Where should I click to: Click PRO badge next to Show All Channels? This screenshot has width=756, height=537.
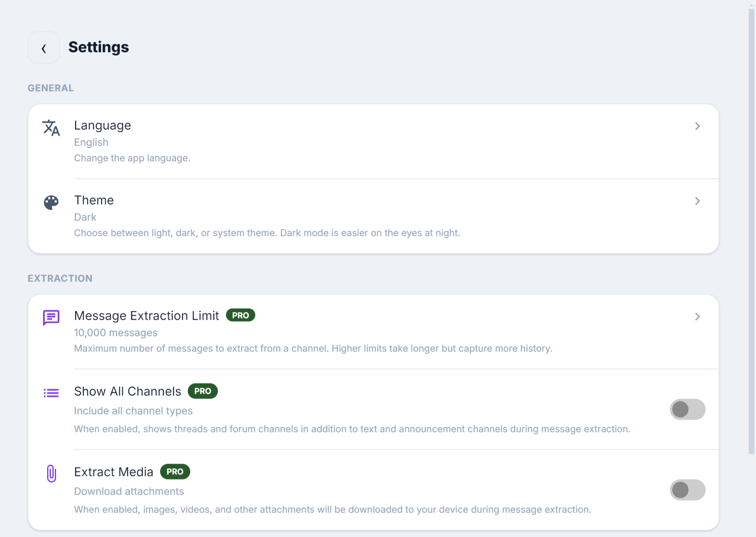click(x=203, y=391)
